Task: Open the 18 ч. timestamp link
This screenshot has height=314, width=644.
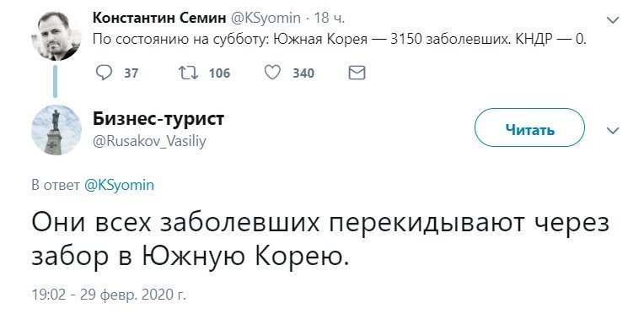Action: coord(330,18)
